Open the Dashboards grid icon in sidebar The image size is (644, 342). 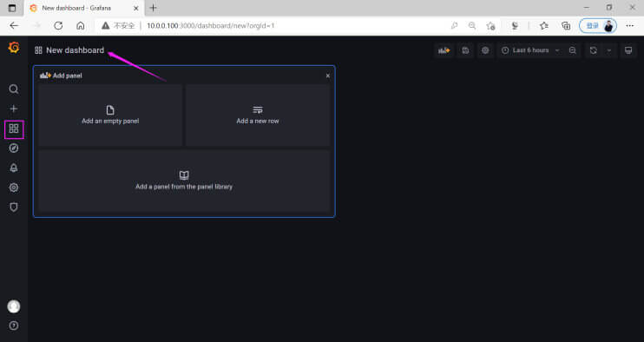[14, 128]
